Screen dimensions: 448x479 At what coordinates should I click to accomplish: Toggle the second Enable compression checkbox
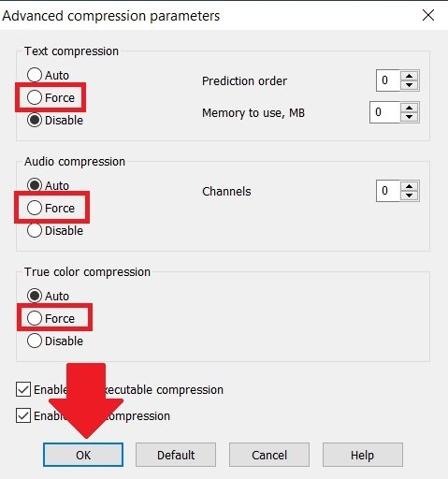pyautogui.click(x=23, y=415)
